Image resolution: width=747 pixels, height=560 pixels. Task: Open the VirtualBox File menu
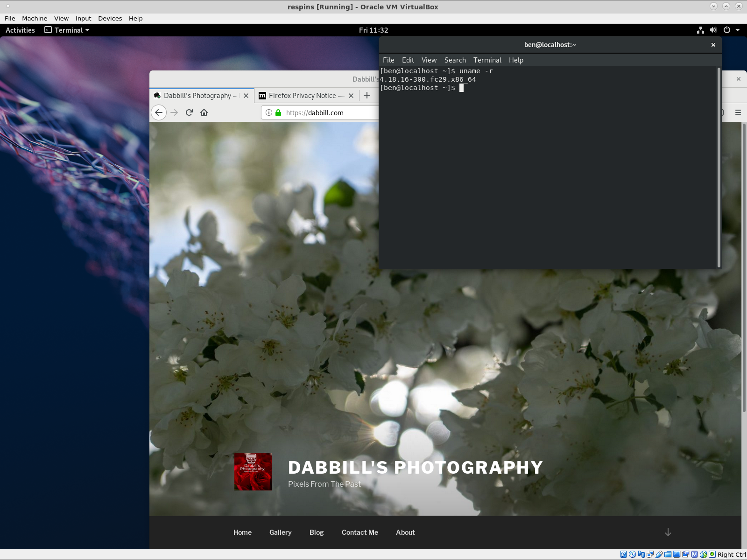point(10,18)
